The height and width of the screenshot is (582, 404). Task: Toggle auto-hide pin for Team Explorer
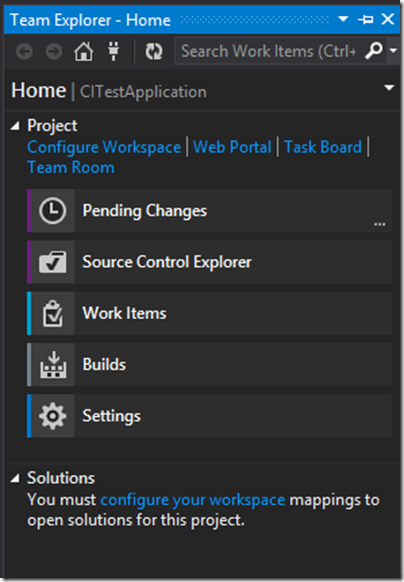[x=366, y=19]
